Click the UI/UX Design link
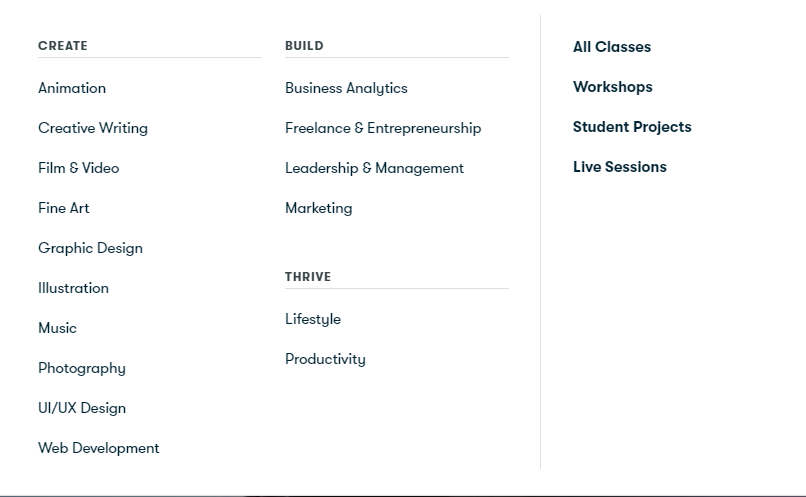Image resolution: width=806 pixels, height=497 pixels. [82, 408]
